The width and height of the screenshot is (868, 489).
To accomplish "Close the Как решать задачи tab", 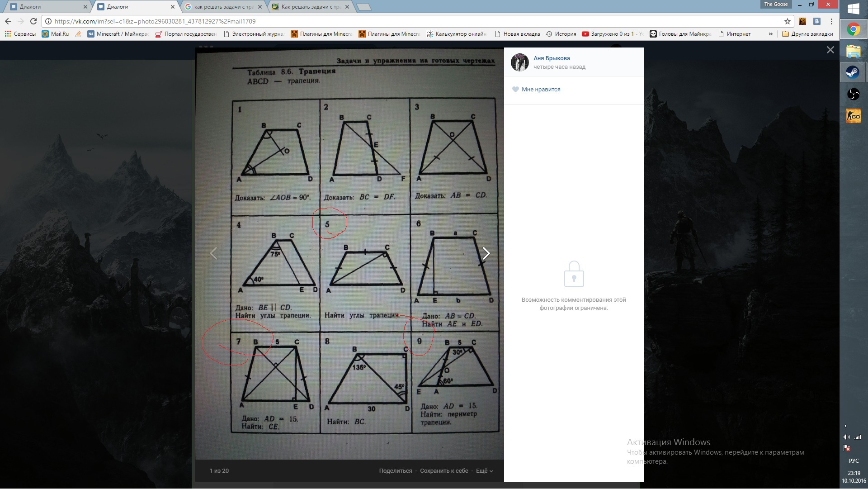I will pyautogui.click(x=347, y=7).
